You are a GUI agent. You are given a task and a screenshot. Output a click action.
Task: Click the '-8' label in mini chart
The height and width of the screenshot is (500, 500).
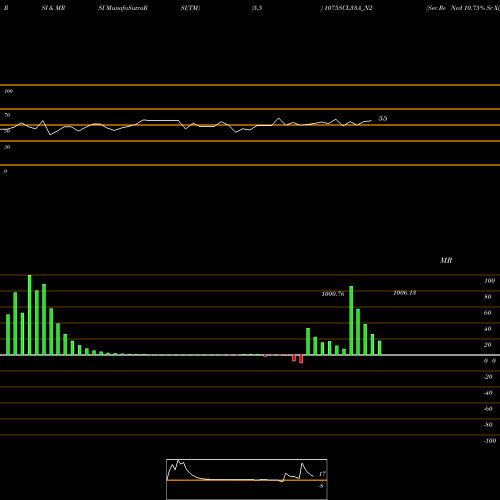321,486
